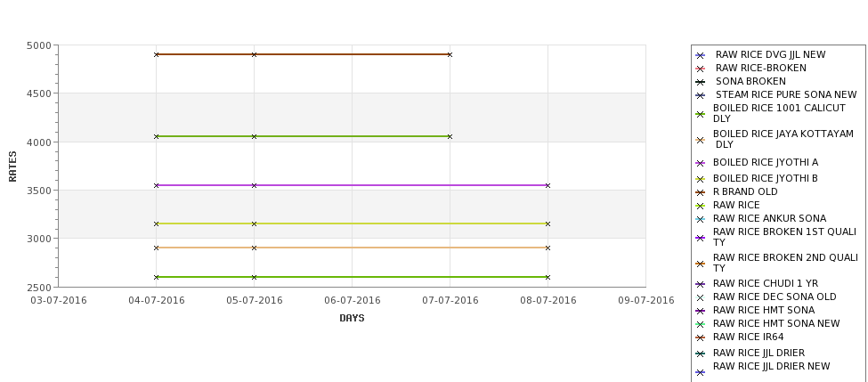Select the RAW RICE CHUDI 1 YR label
Image resolution: width=868 pixels, height=382 pixels.
click(766, 283)
